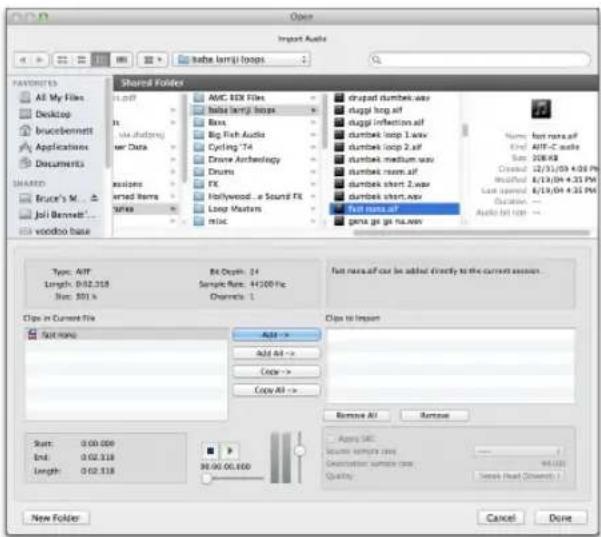Stop audio preview playback
Viewport: 601px width, 537px height.
click(x=210, y=451)
